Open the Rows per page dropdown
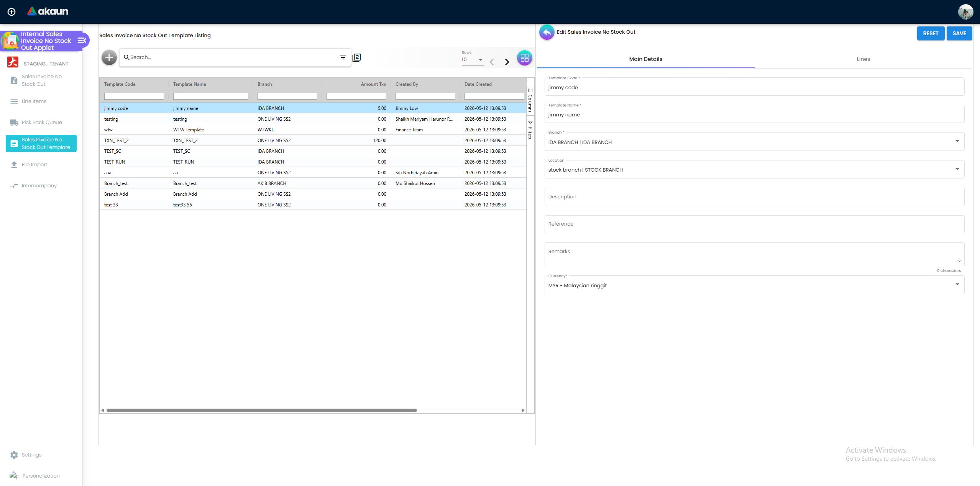The width and height of the screenshot is (980, 486). [473, 60]
